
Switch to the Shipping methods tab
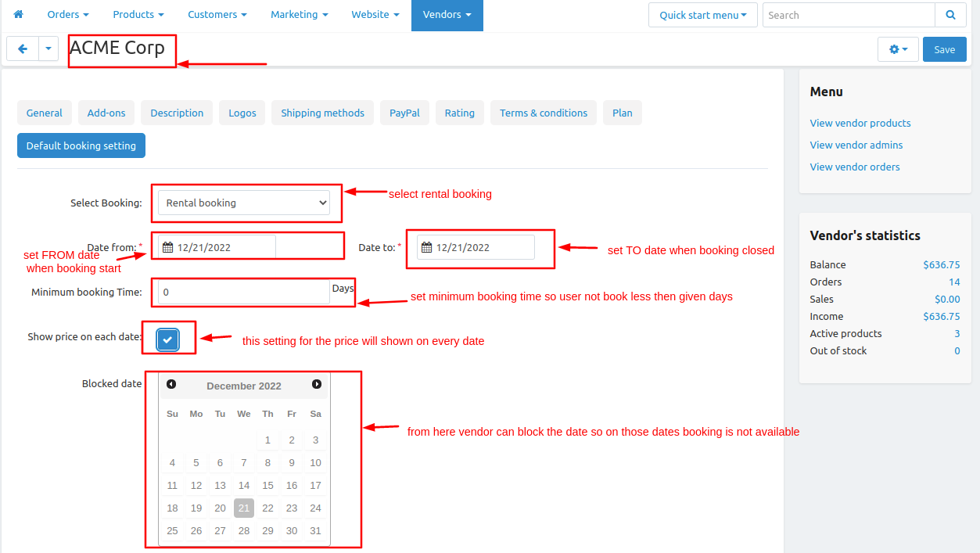point(322,113)
